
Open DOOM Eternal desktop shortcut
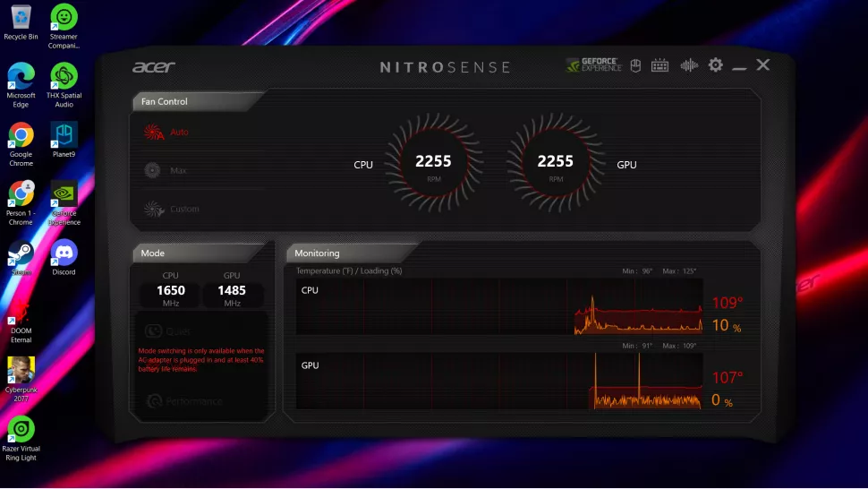click(x=21, y=322)
